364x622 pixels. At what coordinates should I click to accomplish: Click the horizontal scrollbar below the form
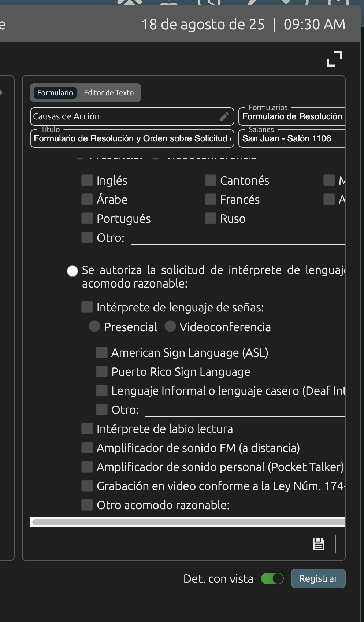[187, 522]
